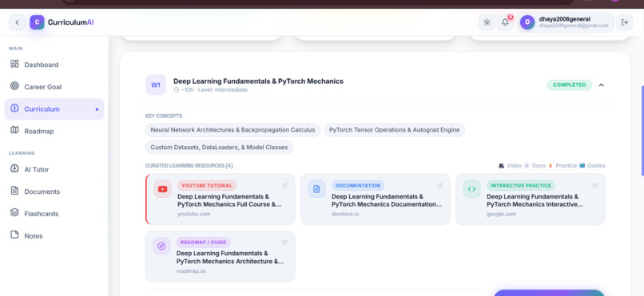Screen dimensions: 644x296
Task: Open Flashcards from the sidebar
Action: tap(54, 214)
